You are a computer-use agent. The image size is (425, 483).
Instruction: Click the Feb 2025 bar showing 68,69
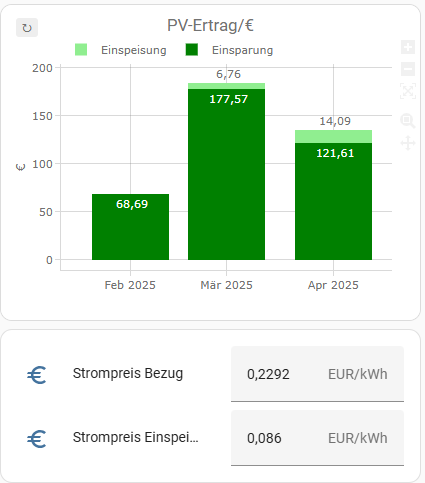pyautogui.click(x=130, y=227)
